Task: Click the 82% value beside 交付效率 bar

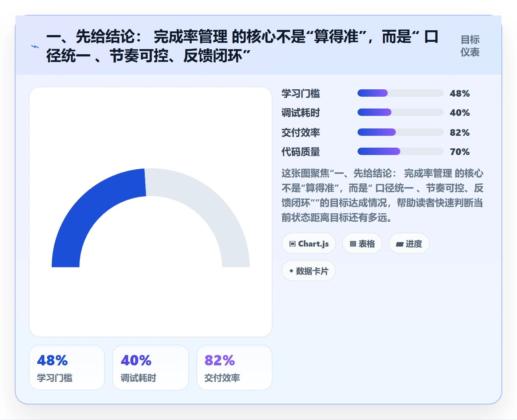Action: [459, 132]
